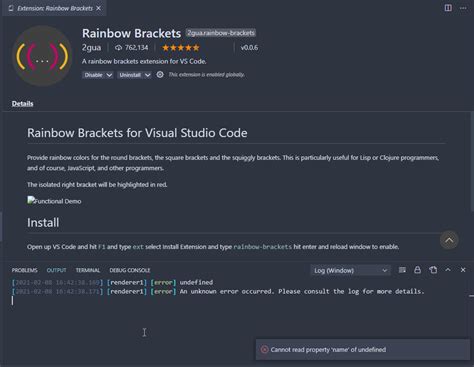Open the extension Manage gear menu
The height and width of the screenshot is (367, 474).
pyautogui.click(x=160, y=75)
